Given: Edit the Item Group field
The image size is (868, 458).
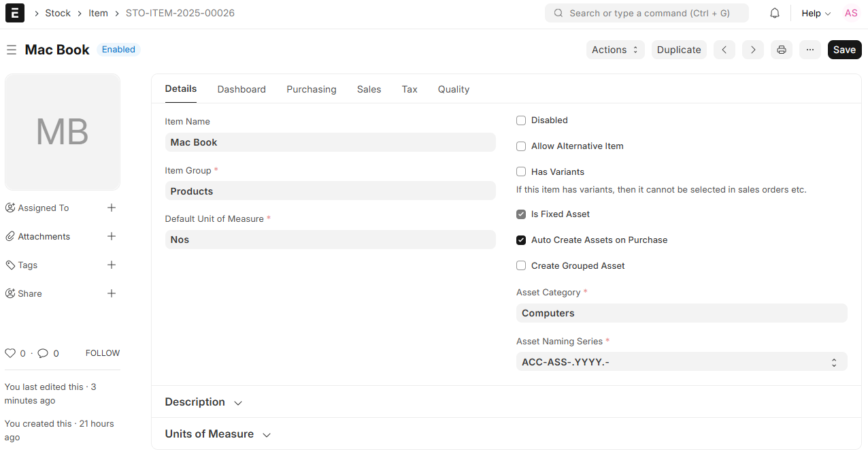Looking at the screenshot, I should click(331, 191).
